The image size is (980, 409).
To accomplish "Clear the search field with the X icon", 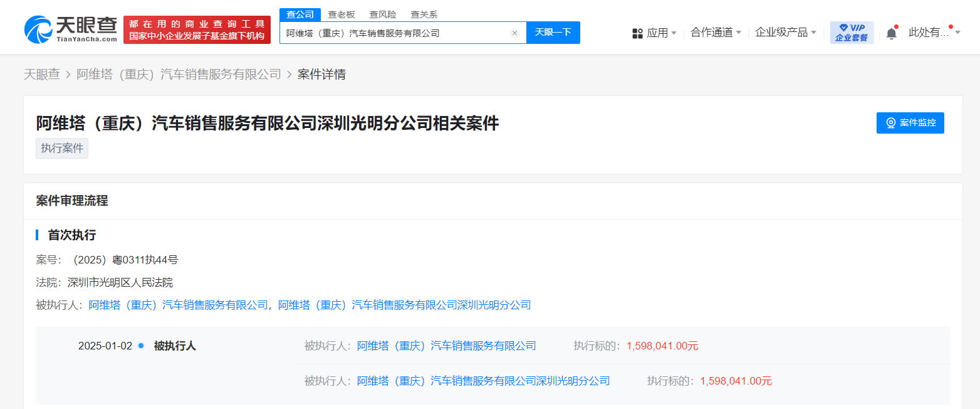I will [515, 33].
